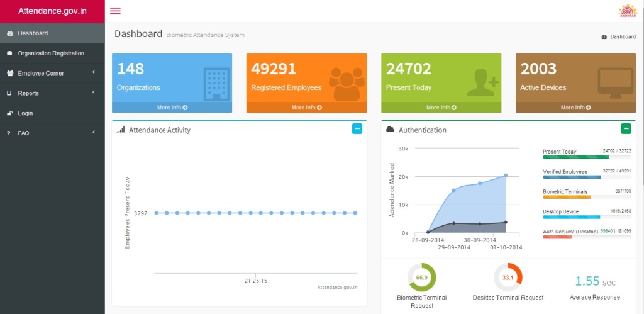
Task: Click the Attendance.gov.in chart credit text
Action: click(337, 288)
